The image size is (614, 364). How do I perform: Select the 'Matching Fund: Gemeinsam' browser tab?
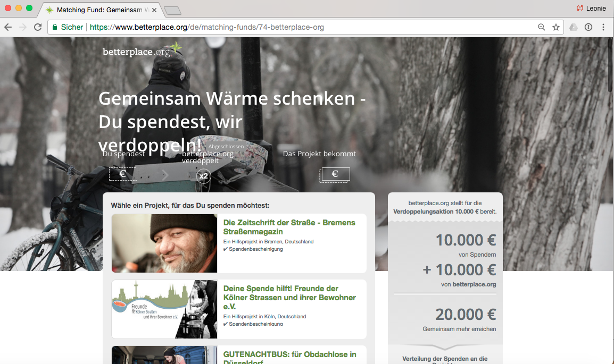pos(96,10)
